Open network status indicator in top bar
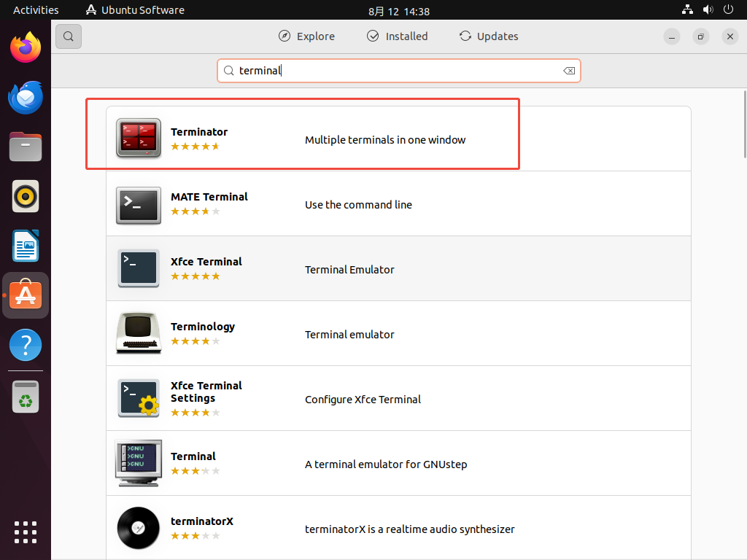 click(687, 9)
